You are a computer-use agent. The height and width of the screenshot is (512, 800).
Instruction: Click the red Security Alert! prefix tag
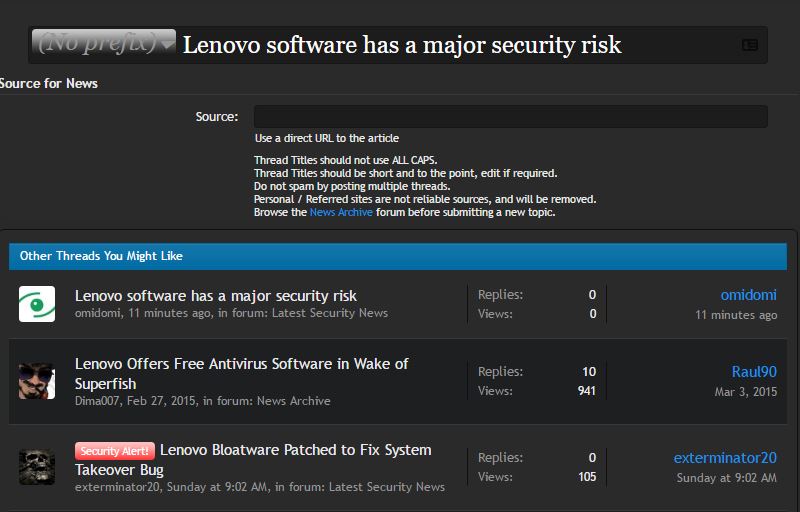[x=114, y=451]
